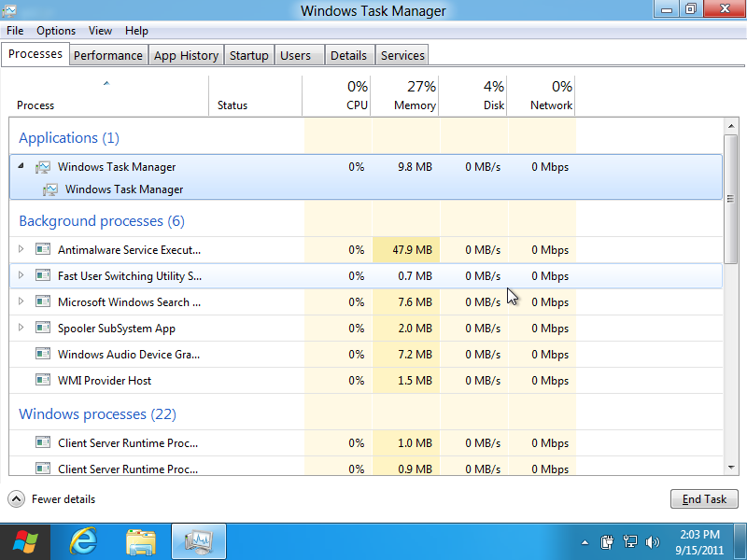Click the Task Manager taskbar icon

click(198, 541)
